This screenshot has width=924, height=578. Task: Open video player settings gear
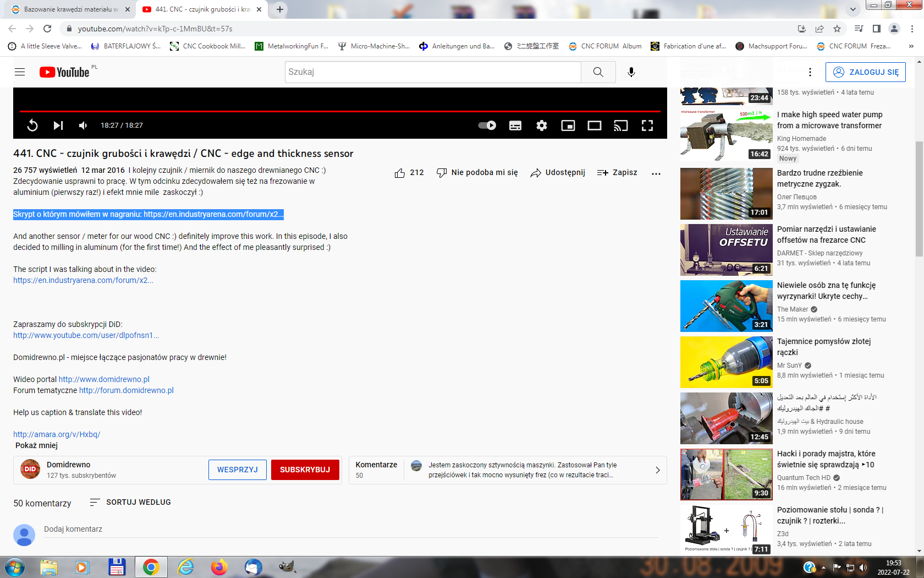coord(542,126)
